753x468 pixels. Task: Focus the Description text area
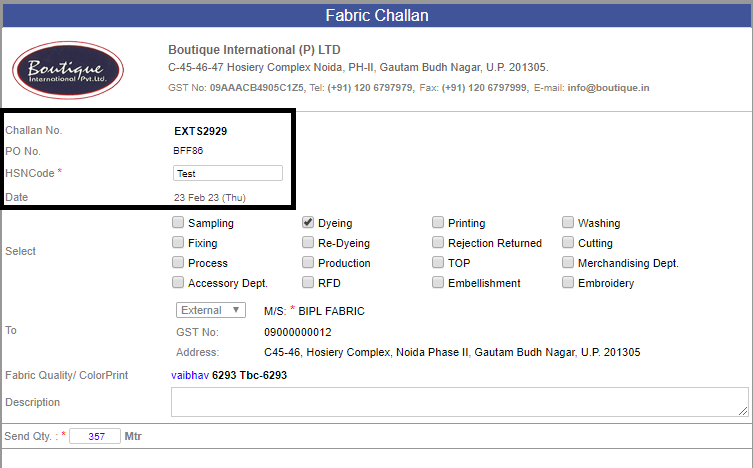pos(460,402)
